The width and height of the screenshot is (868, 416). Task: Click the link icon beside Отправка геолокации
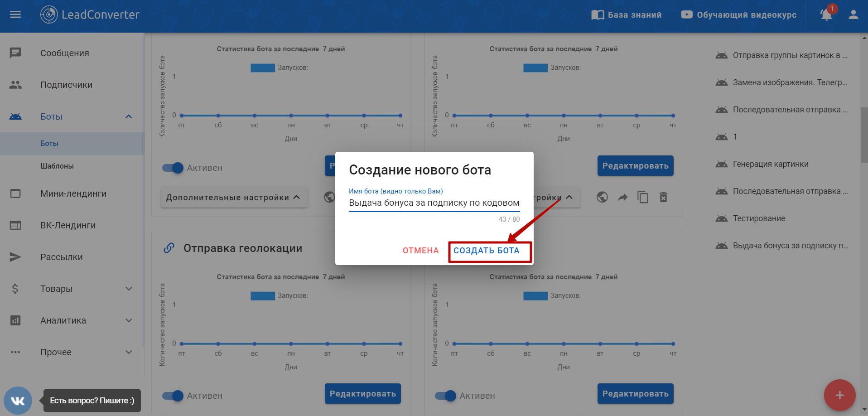pyautogui.click(x=169, y=248)
